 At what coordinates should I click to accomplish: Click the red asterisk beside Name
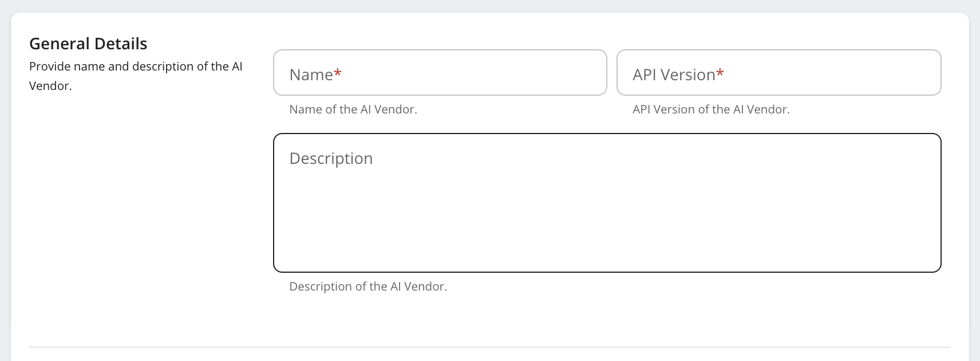pos(338,73)
